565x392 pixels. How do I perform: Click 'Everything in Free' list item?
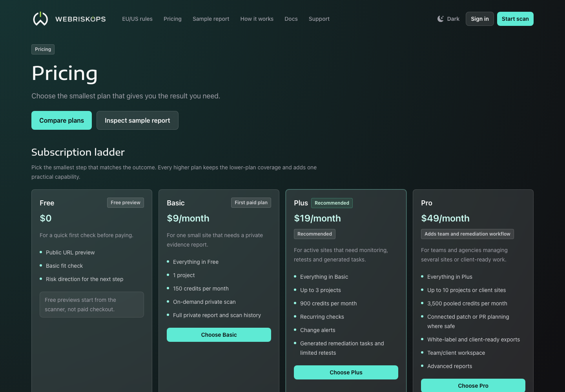point(196,262)
